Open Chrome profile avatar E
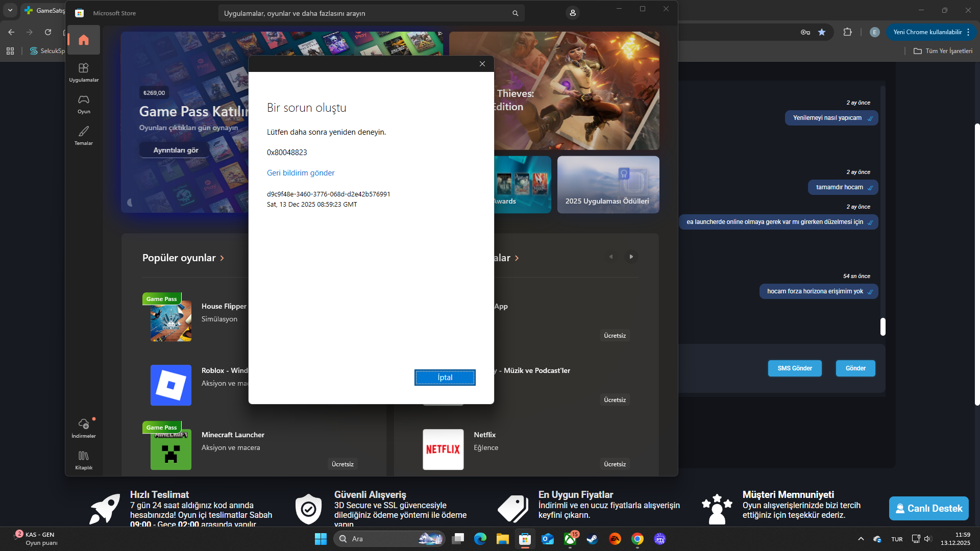The image size is (980, 551). (874, 32)
